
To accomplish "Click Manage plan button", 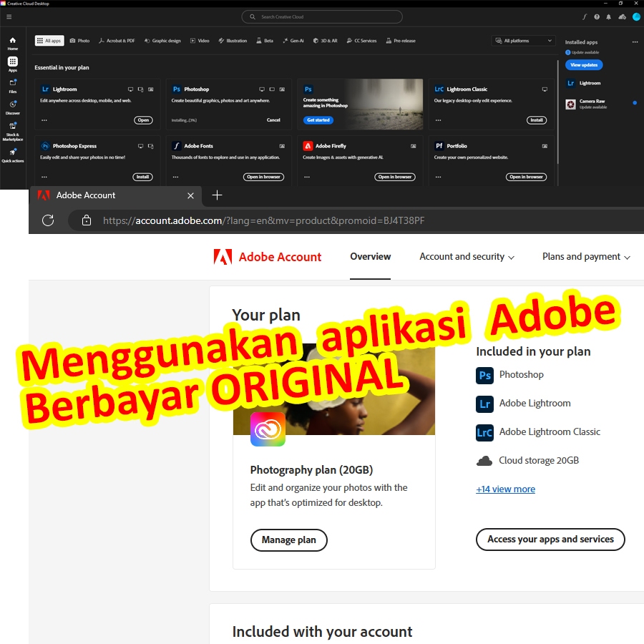I will tap(289, 540).
